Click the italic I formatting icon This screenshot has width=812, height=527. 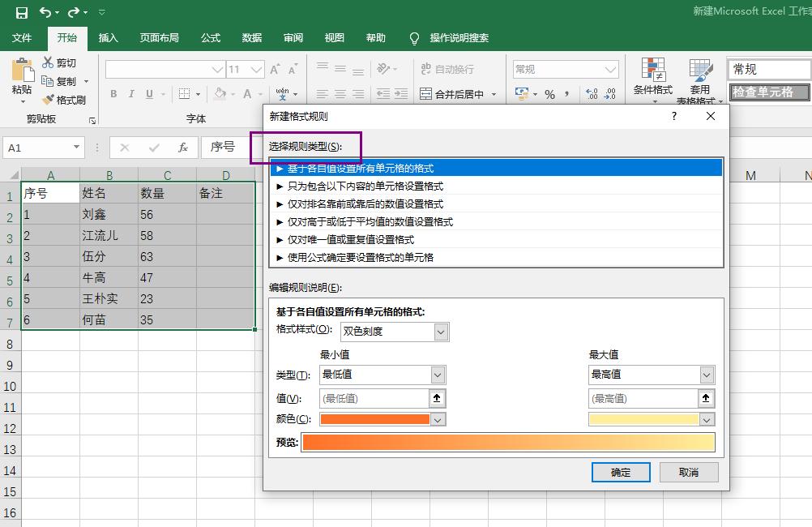pyautogui.click(x=131, y=94)
